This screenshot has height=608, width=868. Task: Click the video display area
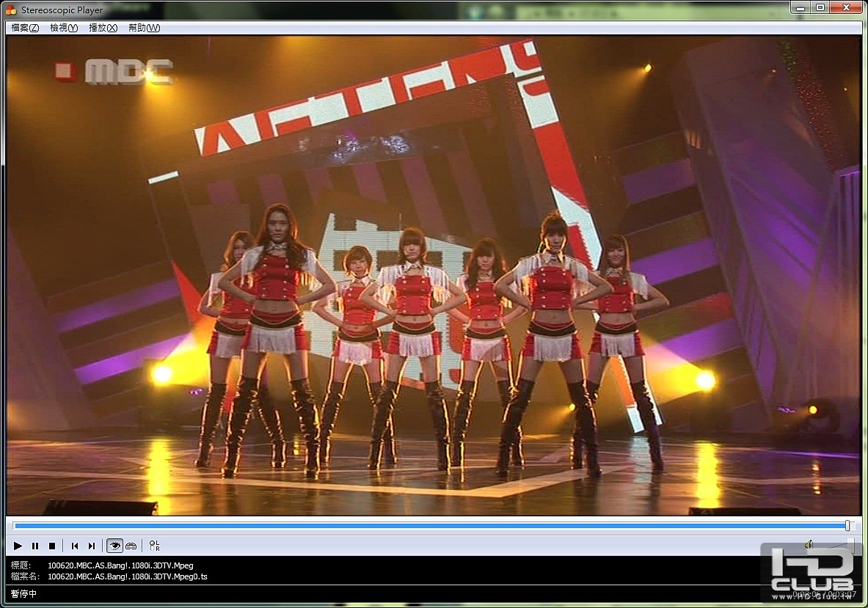point(434,276)
